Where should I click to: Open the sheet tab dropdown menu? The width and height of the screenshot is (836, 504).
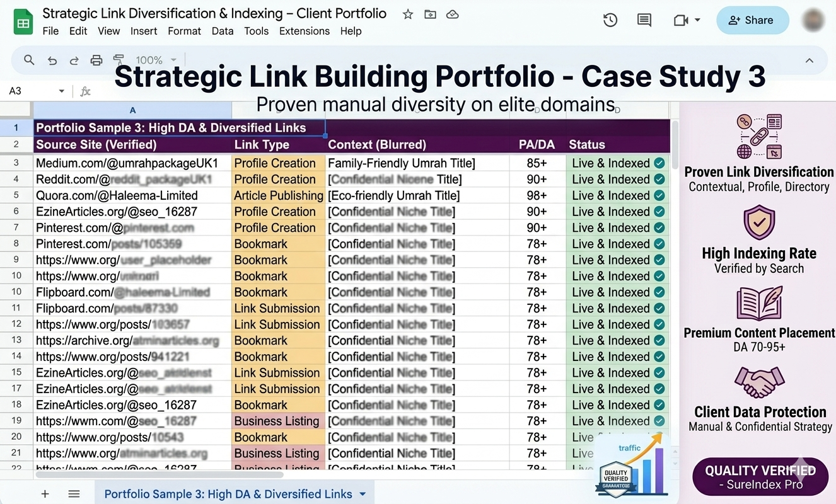(361, 494)
